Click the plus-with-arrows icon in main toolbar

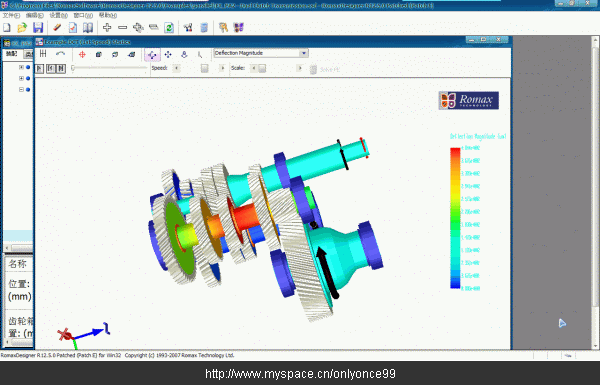point(138,28)
